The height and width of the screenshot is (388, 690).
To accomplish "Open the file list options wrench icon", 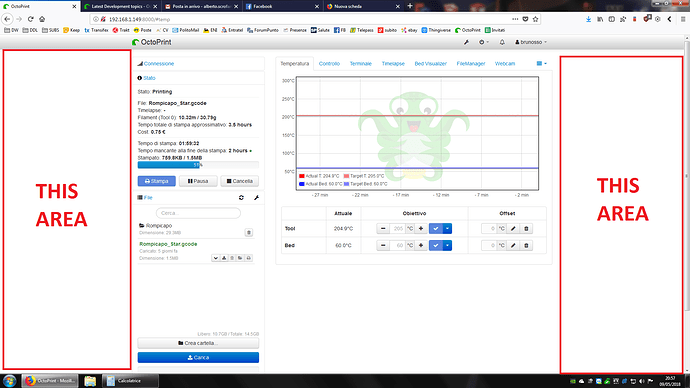I will coord(256,198).
